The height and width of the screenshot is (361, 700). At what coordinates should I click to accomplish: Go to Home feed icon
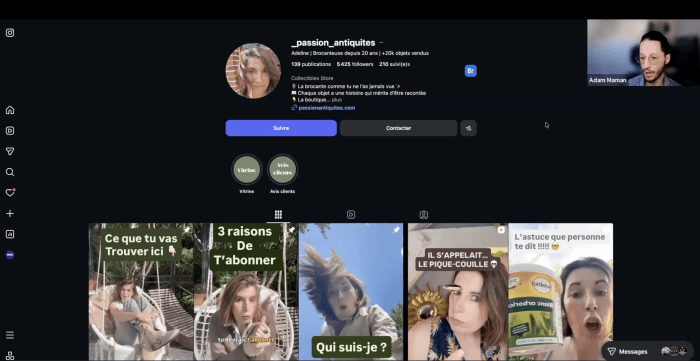point(10,110)
